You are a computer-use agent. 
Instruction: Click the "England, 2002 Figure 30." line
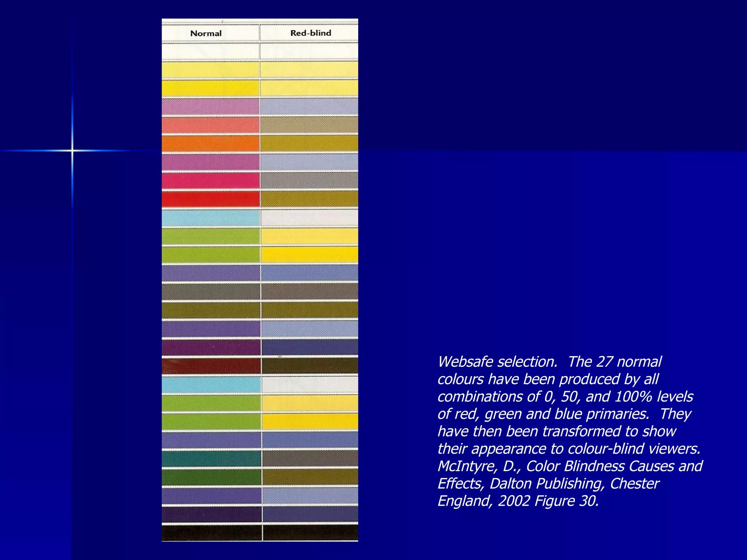518,501
